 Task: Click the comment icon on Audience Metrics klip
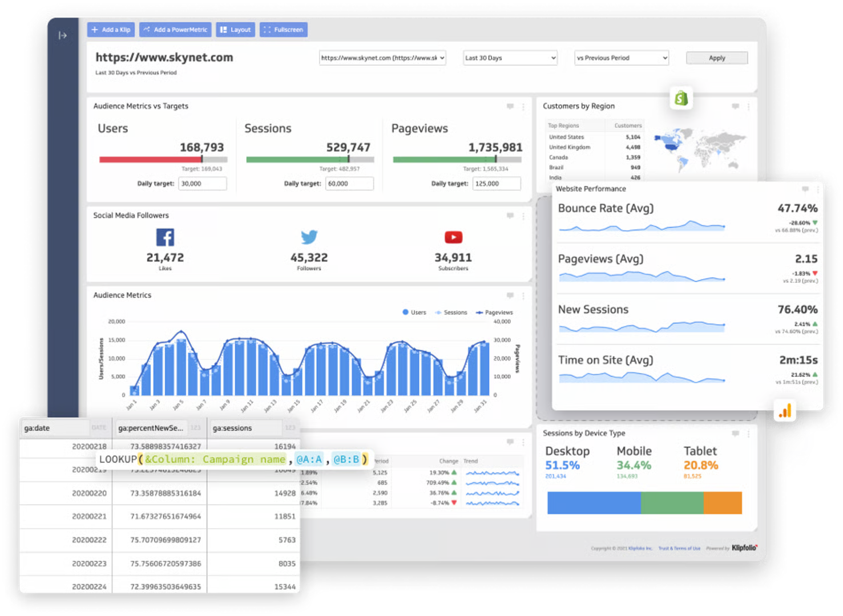tap(510, 295)
